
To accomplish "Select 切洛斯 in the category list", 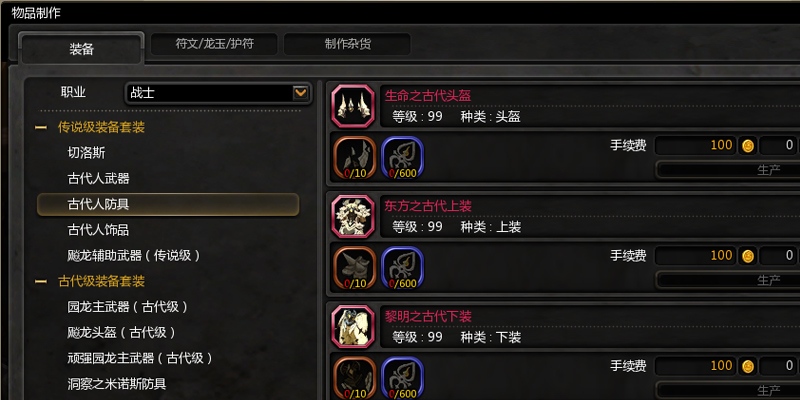I will point(86,153).
